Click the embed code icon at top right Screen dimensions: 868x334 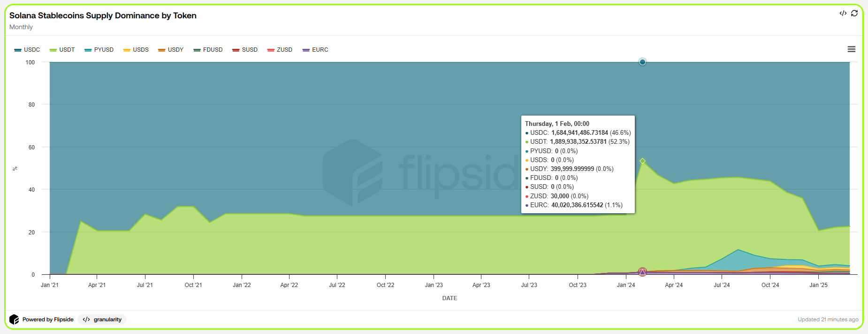843,13
